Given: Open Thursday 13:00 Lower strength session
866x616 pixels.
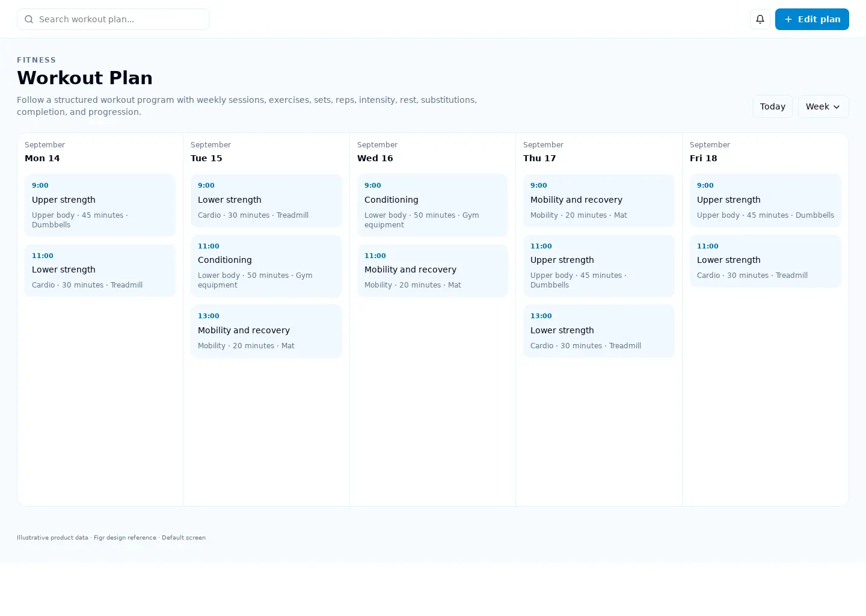Looking at the screenshot, I should [599, 331].
